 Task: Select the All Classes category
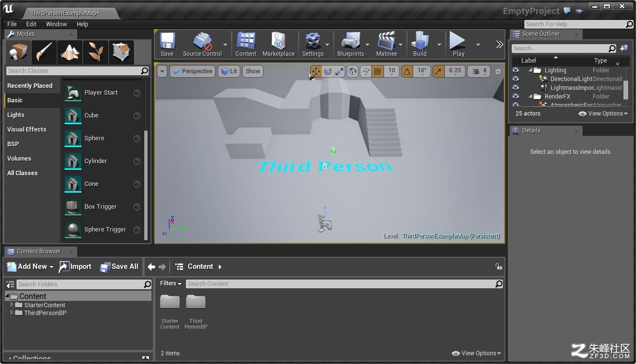22,173
